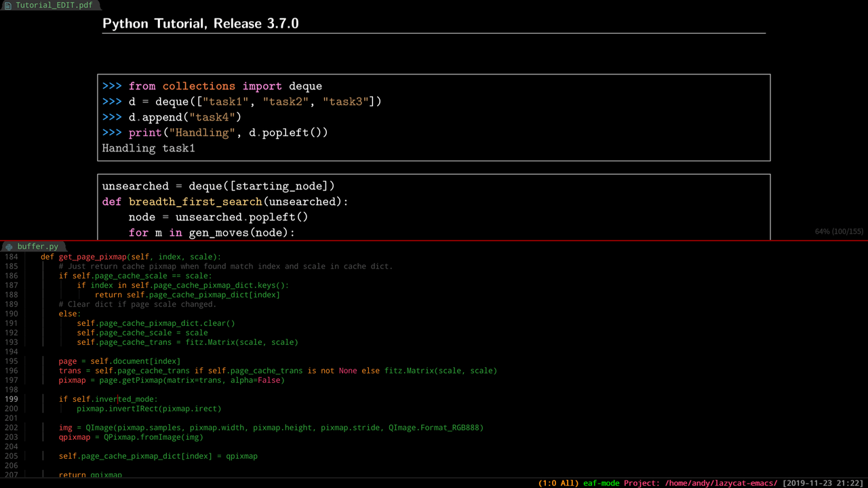Click the Project path /home/andy/lazycat-emacs/

click(721, 483)
